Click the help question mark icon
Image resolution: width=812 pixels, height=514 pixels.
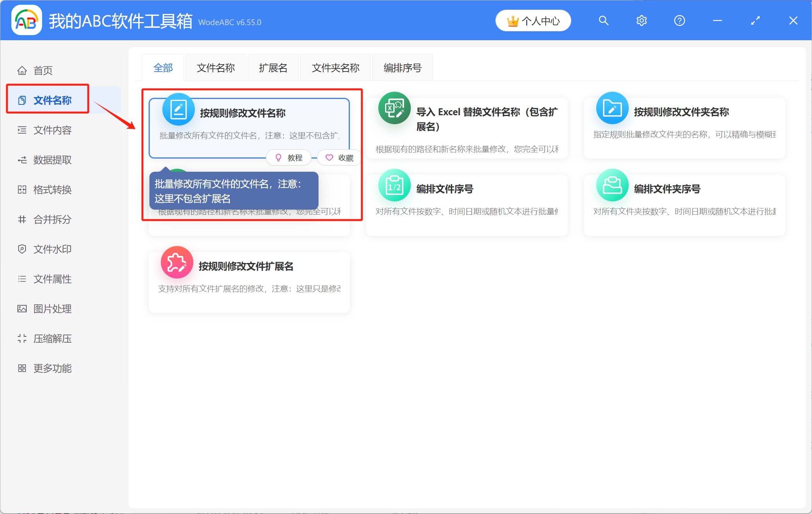[679, 20]
